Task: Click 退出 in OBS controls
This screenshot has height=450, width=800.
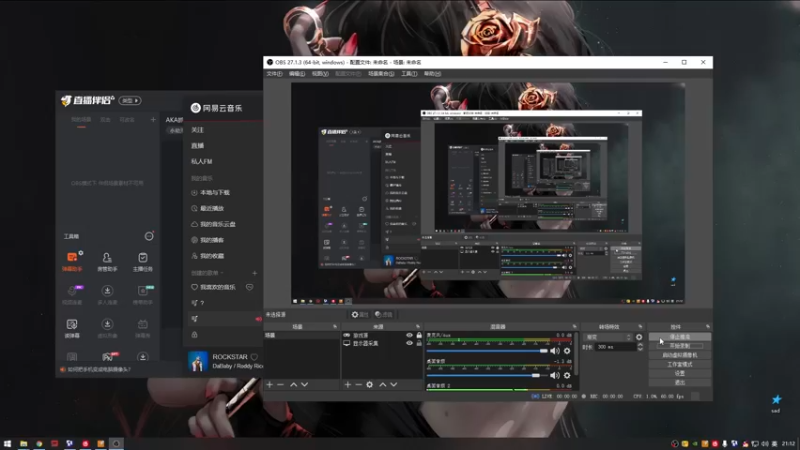Action: click(x=680, y=383)
